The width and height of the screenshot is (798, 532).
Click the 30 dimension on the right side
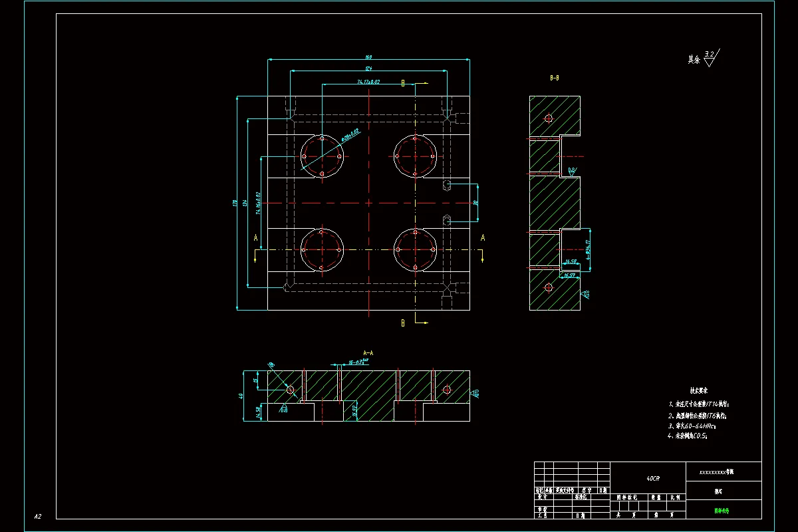(475, 203)
